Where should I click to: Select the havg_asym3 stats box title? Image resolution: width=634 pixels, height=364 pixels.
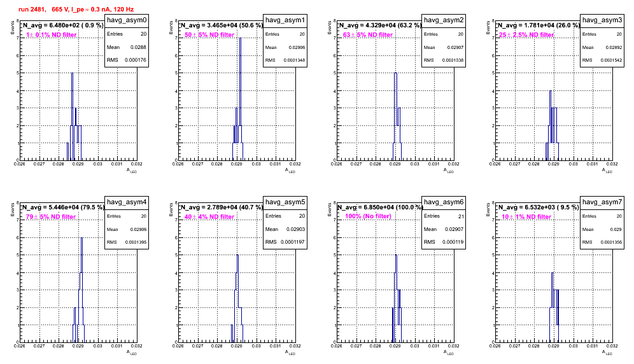pyautogui.click(x=602, y=20)
